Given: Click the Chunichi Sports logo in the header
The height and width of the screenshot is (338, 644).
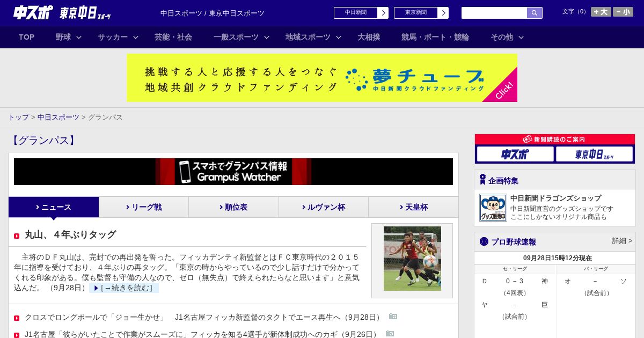Looking at the screenshot, I should pos(33,12).
